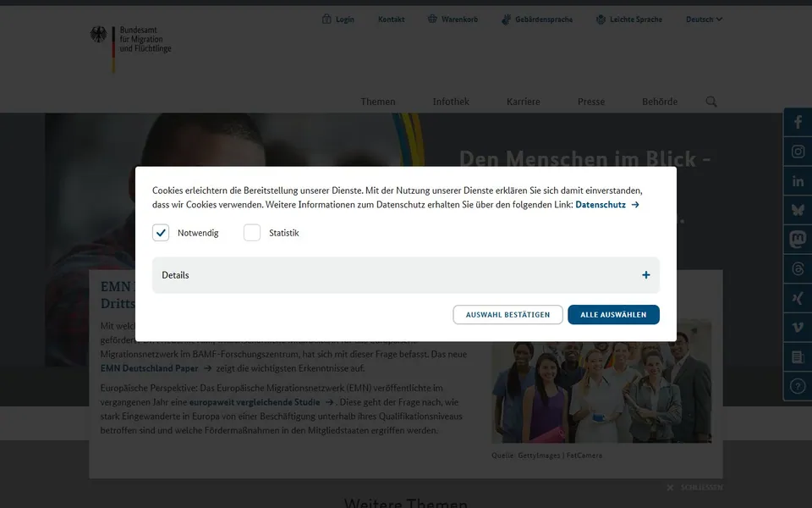Open the Gebärdensprache sign language page
The height and width of the screenshot is (508, 812).
point(537,19)
